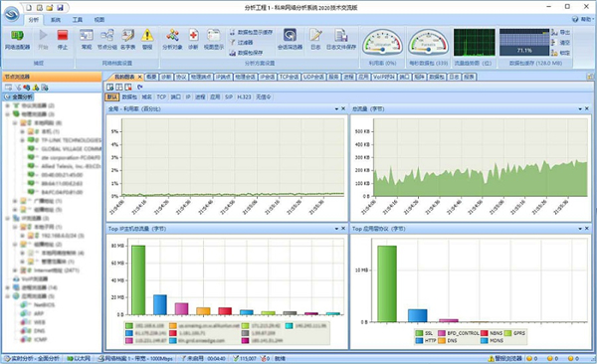Click the 诊断 diagnosis icon in ribbon
Image resolution: width=597 pixels, height=364 pixels.
193,39
